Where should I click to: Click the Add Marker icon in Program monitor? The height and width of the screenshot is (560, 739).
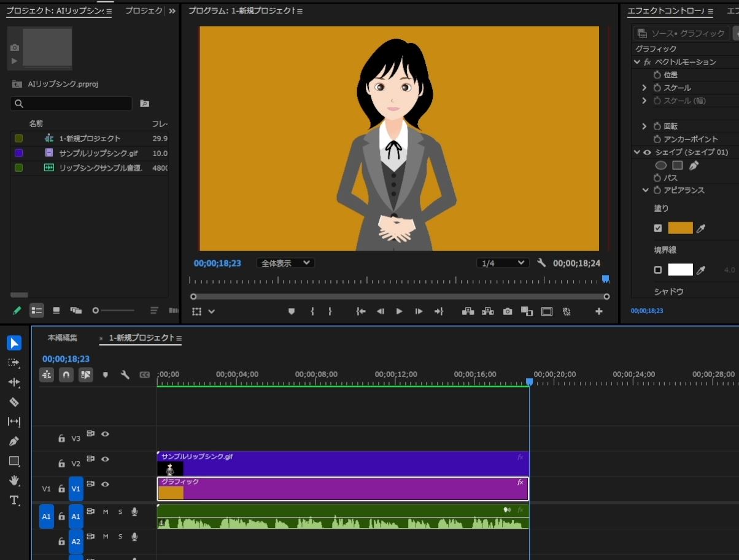[x=292, y=311]
